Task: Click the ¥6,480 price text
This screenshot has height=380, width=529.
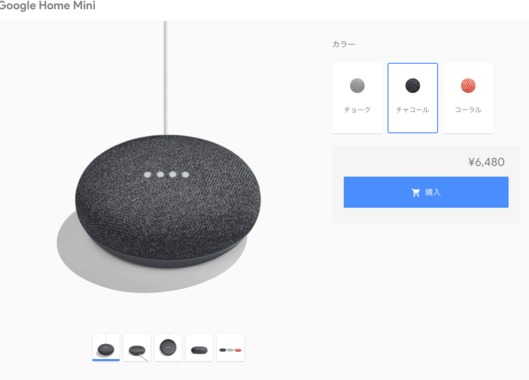Action: point(486,162)
